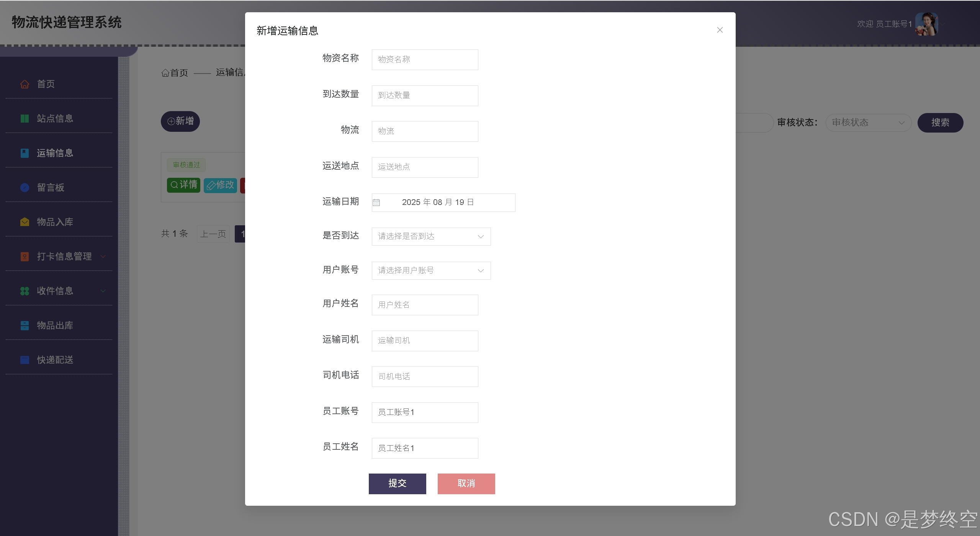Select the 站点信息 sidebar icon

25,118
